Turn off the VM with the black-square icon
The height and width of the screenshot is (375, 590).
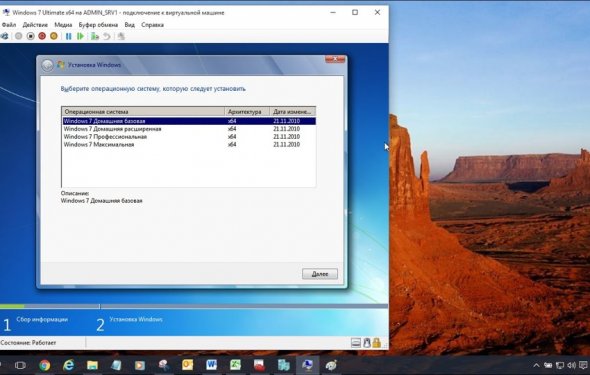click(x=30, y=36)
